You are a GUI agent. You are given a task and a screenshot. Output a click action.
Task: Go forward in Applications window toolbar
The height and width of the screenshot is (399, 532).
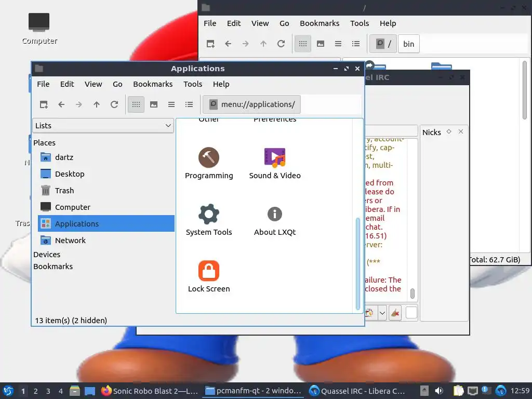tap(79, 104)
